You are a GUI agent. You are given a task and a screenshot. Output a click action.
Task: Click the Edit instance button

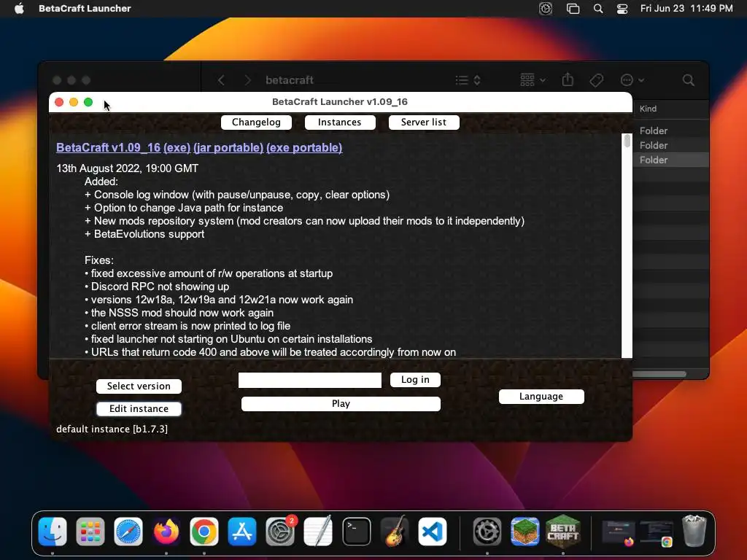coord(139,409)
